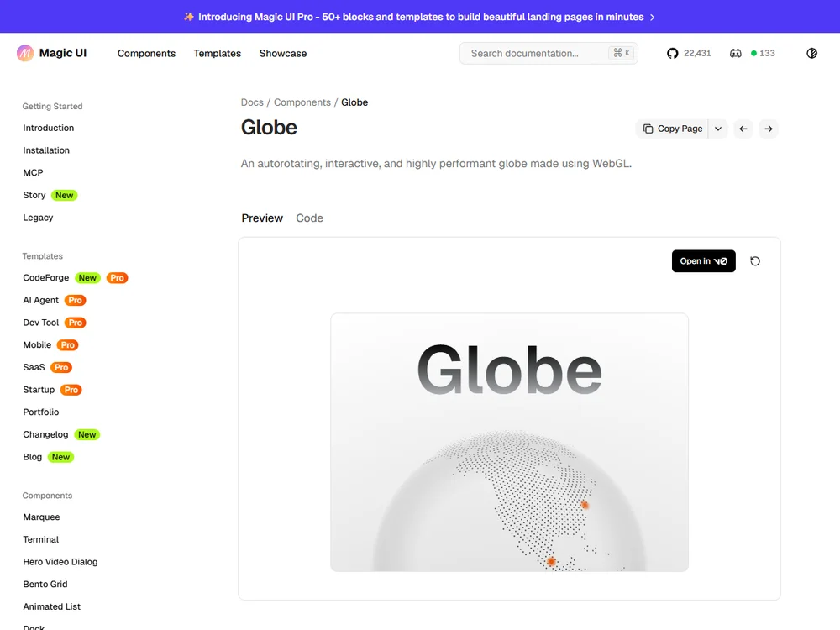840x630 pixels.
Task: Click the 133 online members count
Action: [767, 53]
